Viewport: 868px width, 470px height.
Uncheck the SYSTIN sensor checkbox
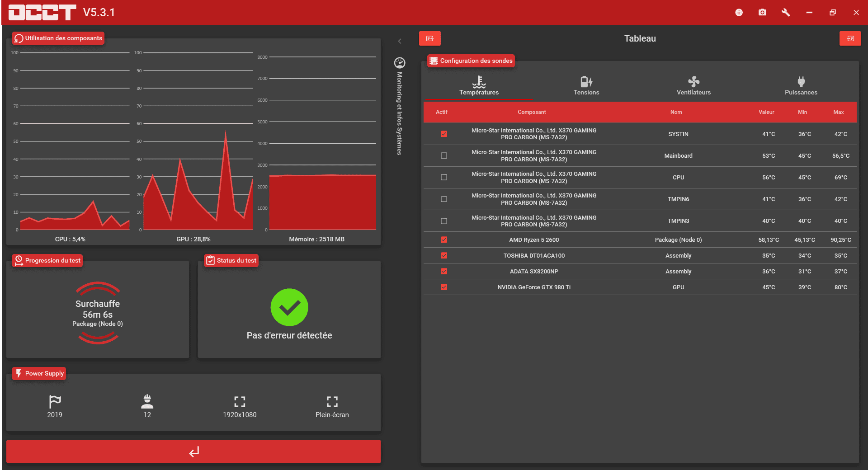click(444, 134)
